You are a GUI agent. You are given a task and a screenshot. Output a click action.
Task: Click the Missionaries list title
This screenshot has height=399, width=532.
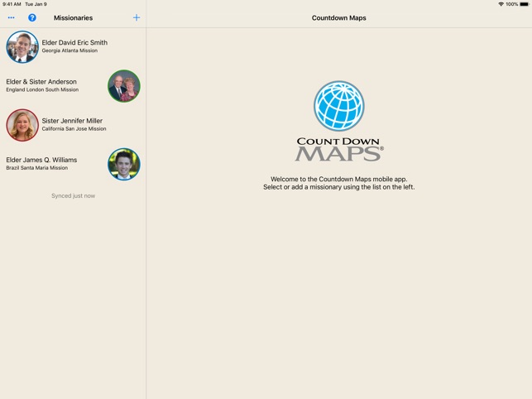[74, 17]
